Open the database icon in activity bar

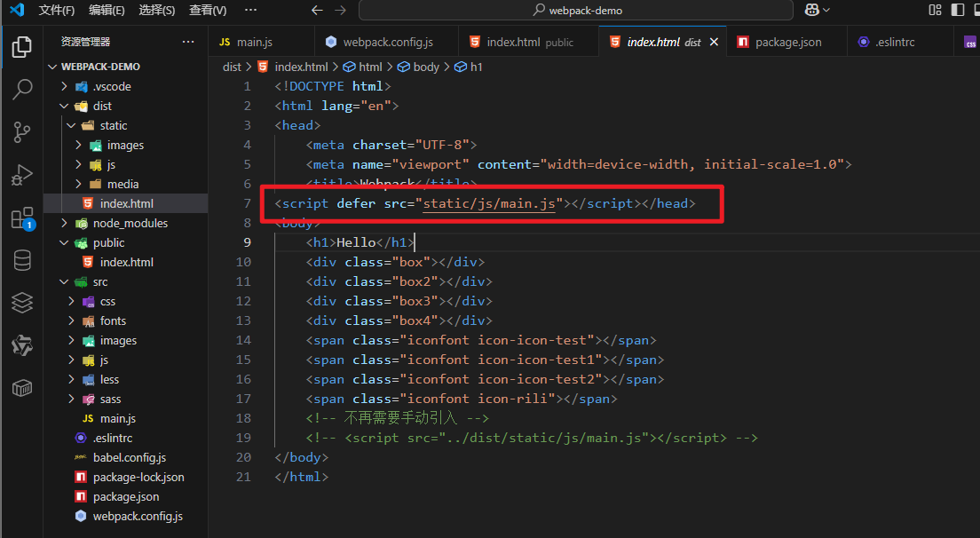point(22,260)
